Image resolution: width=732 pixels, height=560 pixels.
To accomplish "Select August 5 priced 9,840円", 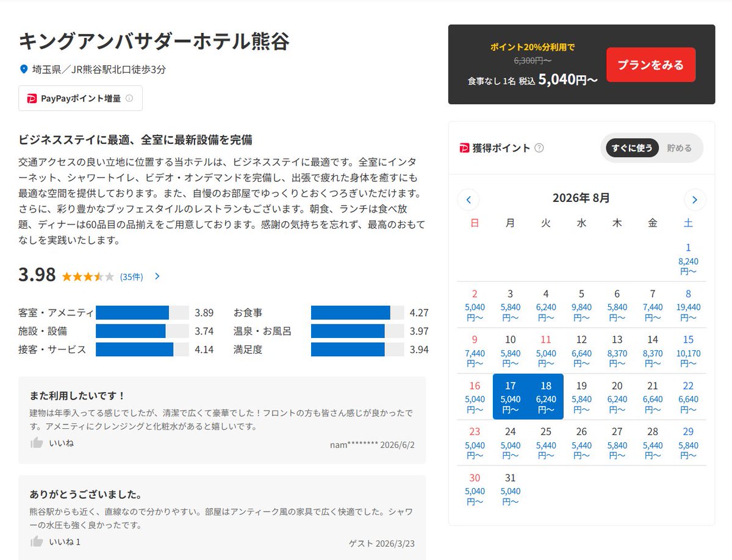I will point(581,304).
